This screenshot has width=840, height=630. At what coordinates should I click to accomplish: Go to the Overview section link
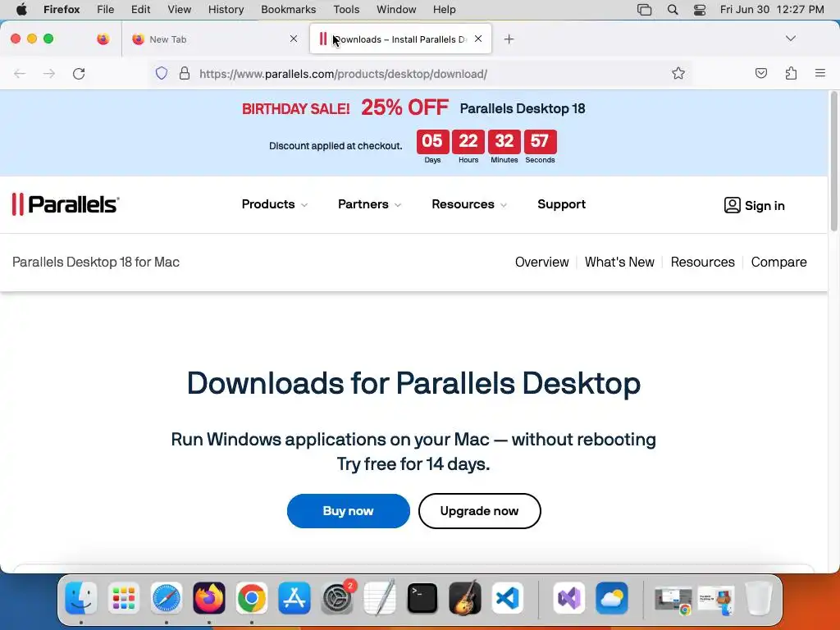pyautogui.click(x=541, y=262)
